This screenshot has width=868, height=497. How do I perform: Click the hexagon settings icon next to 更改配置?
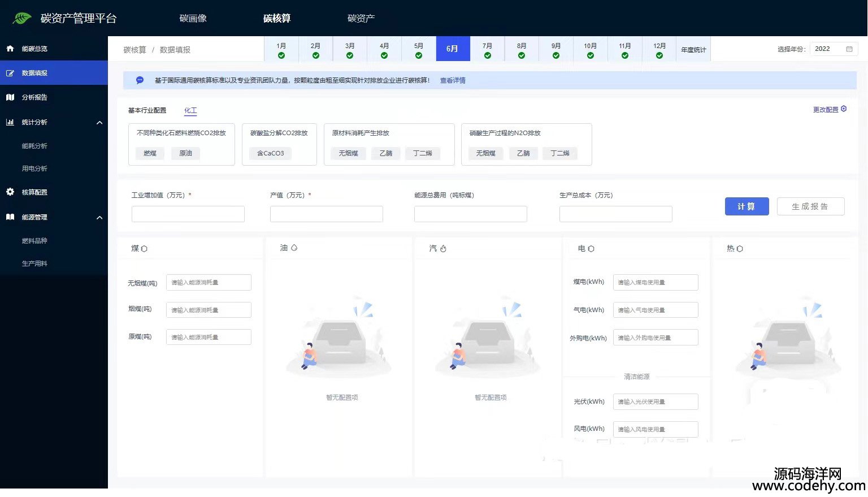pos(844,109)
